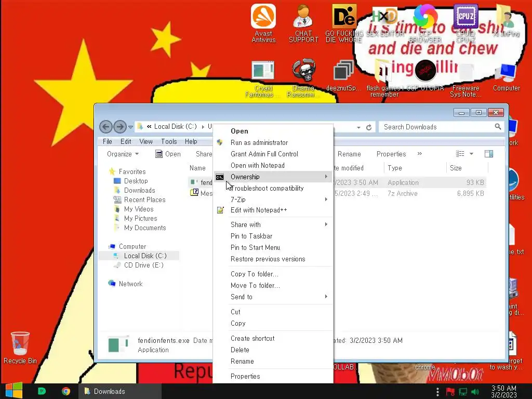Choose Run as administrator
This screenshot has width=532, height=399.
pos(259,142)
